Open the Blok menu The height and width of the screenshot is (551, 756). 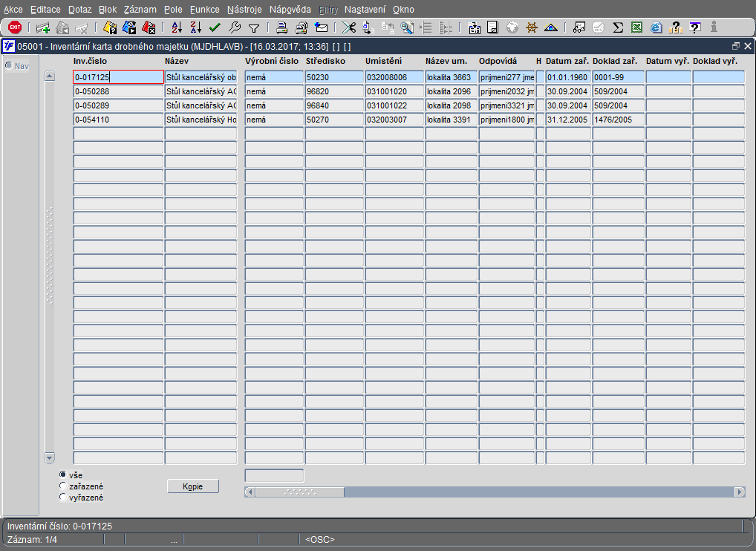tap(108, 10)
